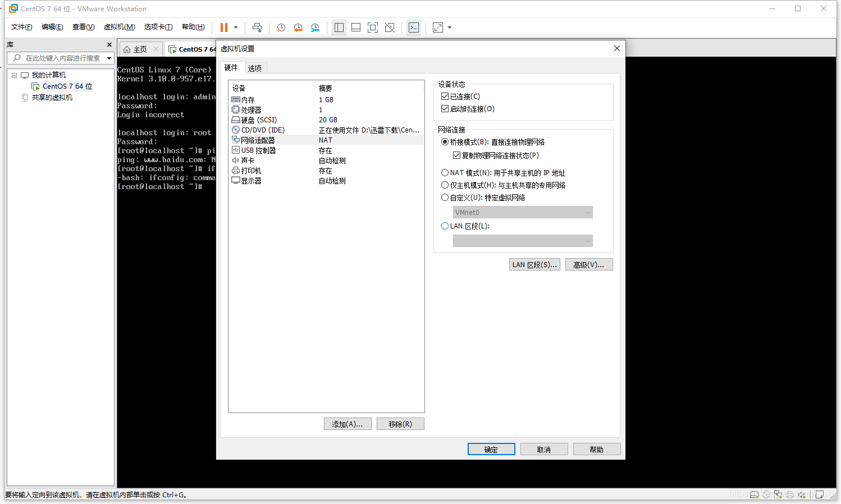Open 文件(F) menu
The width and height of the screenshot is (841, 504).
(x=21, y=27)
